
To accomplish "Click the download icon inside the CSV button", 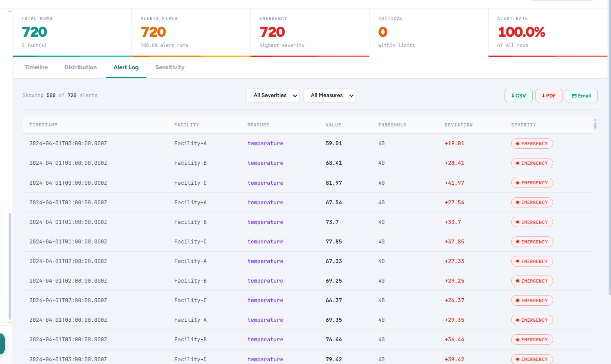I will pyautogui.click(x=513, y=95).
